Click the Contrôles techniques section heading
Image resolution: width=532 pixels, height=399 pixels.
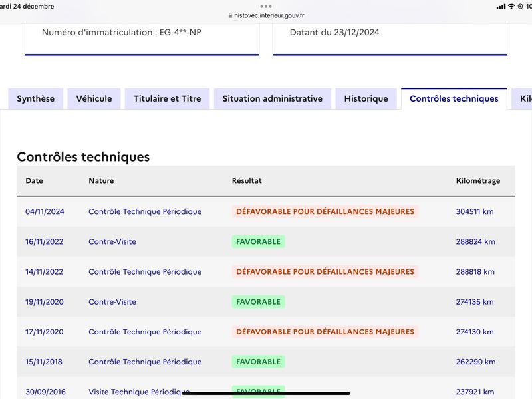click(83, 157)
